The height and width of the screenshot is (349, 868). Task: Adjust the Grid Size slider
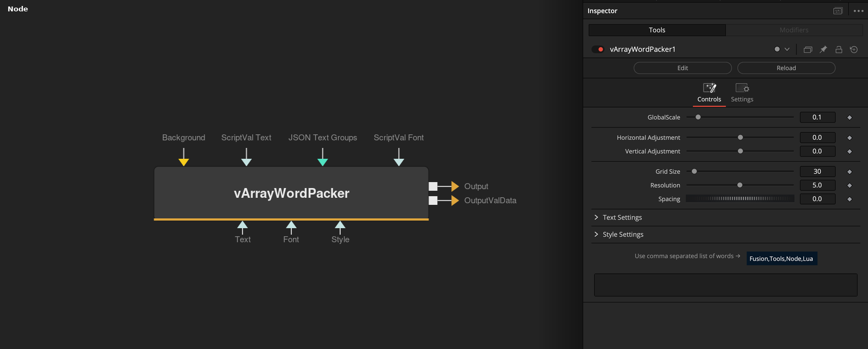click(x=740, y=171)
